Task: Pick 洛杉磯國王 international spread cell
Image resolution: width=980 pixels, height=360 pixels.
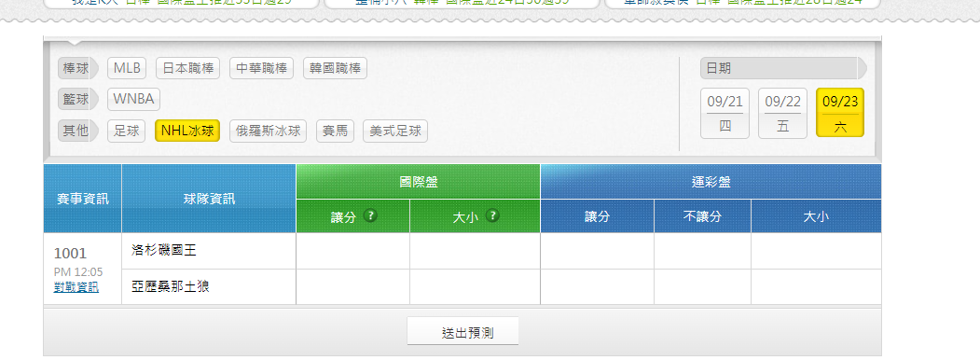Action: 353,251
